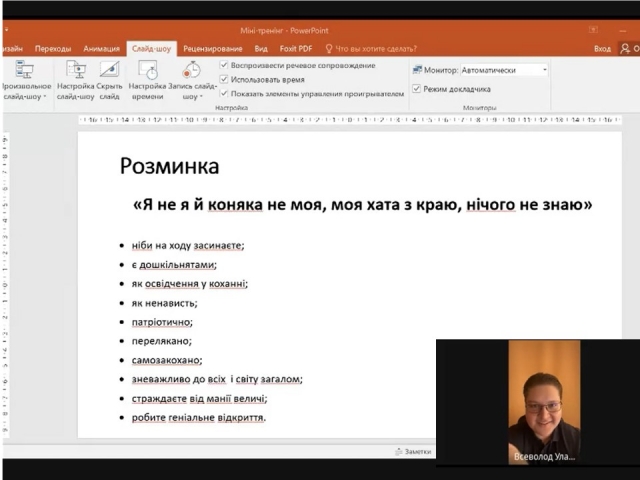Click bullet 'зневажливо до всіх і світу загалом'

coord(217,380)
